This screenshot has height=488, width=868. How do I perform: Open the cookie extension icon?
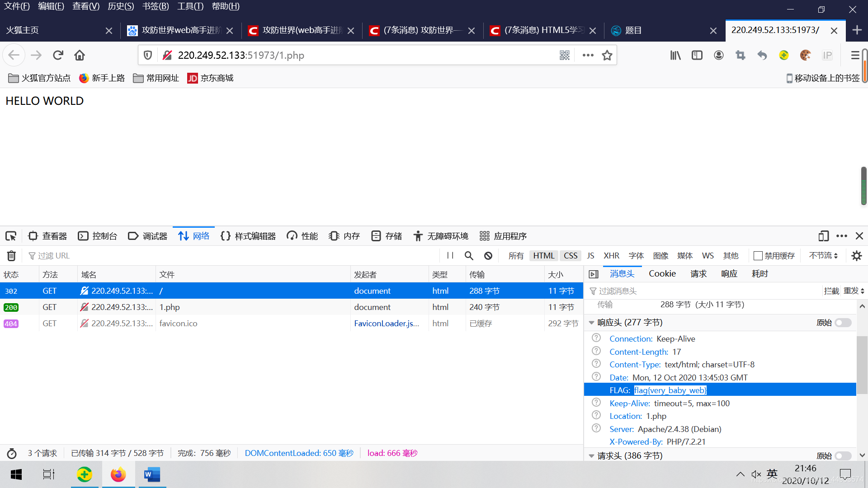click(806, 55)
